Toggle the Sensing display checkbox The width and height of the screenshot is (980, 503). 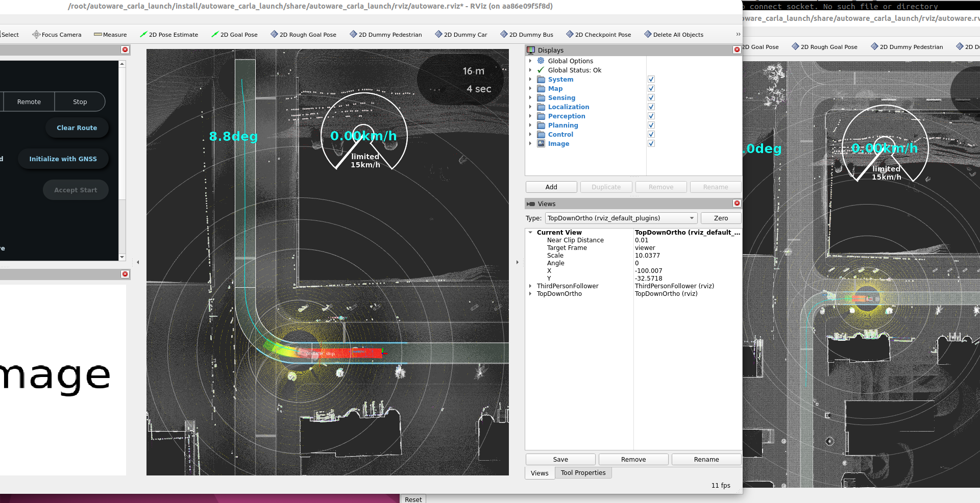[651, 97]
